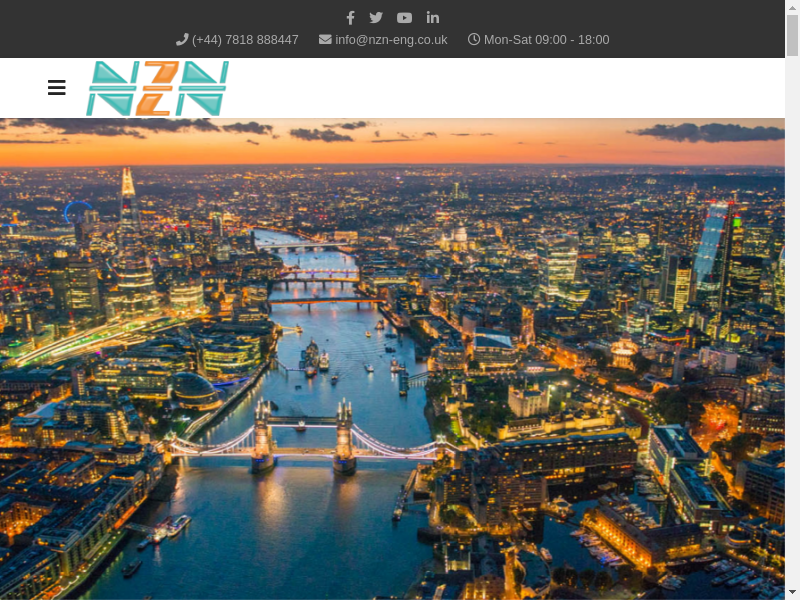Open the YouTube channel icon
The height and width of the screenshot is (600, 800).
point(404,17)
